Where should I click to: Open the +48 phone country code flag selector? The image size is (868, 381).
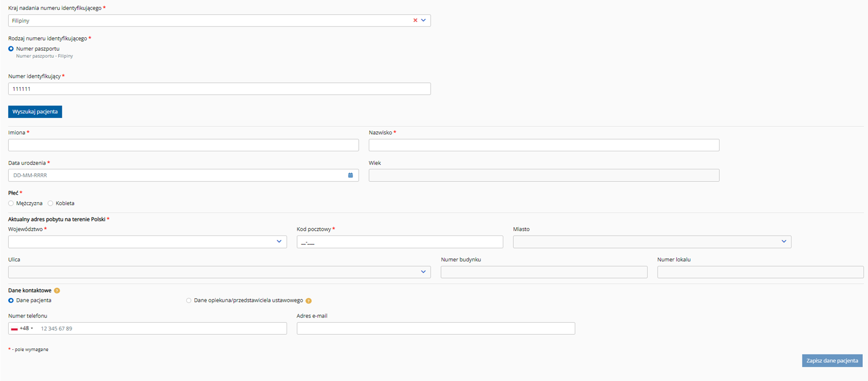22,329
